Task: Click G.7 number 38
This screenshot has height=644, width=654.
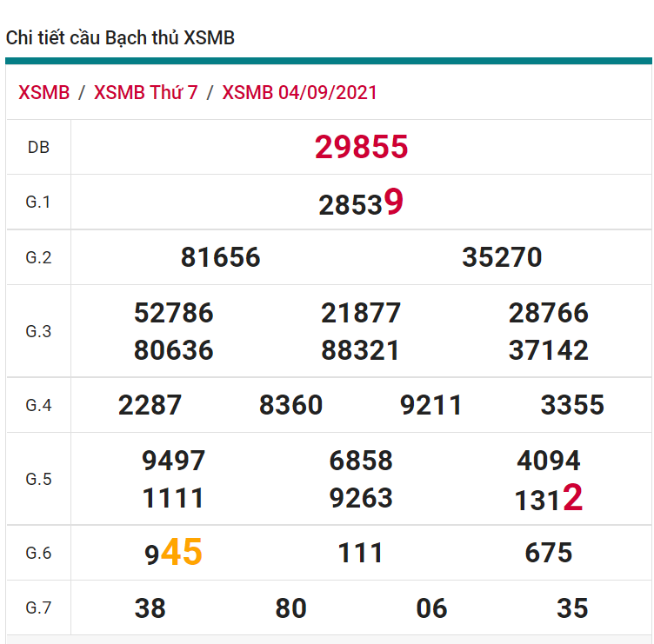Action: [x=150, y=608]
